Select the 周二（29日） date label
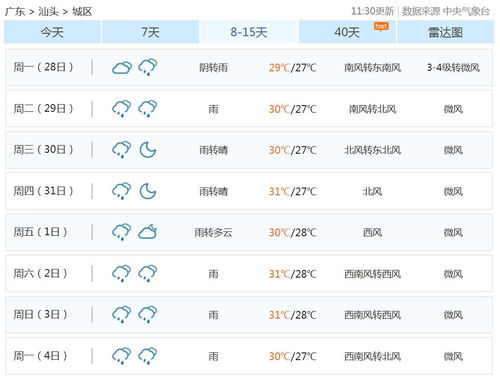 [43, 108]
